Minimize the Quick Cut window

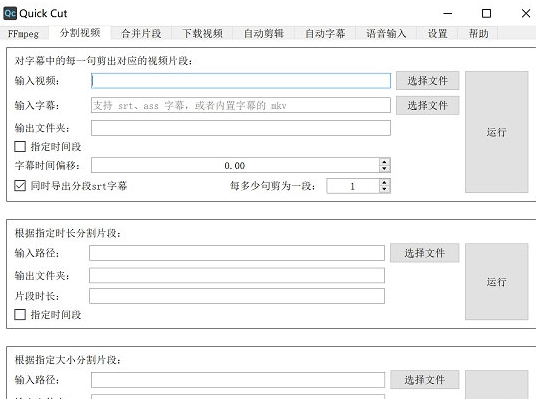(447, 13)
